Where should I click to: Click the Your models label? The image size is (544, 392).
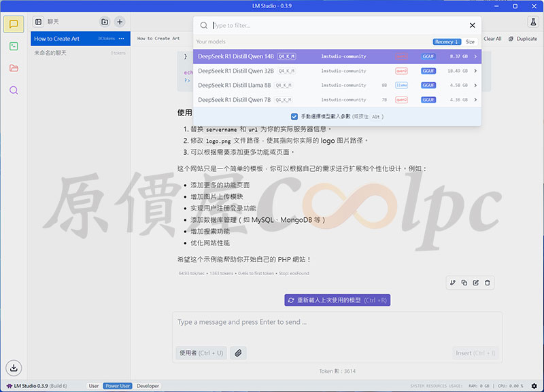click(x=211, y=41)
